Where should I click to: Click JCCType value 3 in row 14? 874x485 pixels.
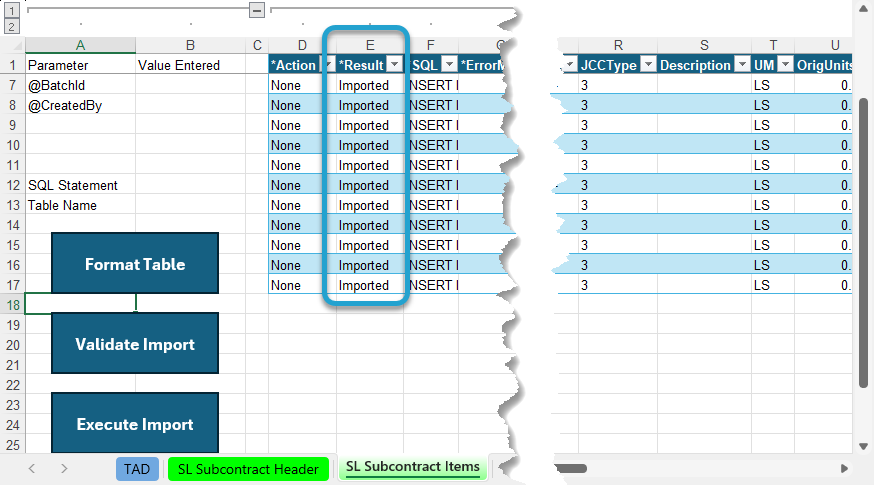pyautogui.click(x=618, y=225)
